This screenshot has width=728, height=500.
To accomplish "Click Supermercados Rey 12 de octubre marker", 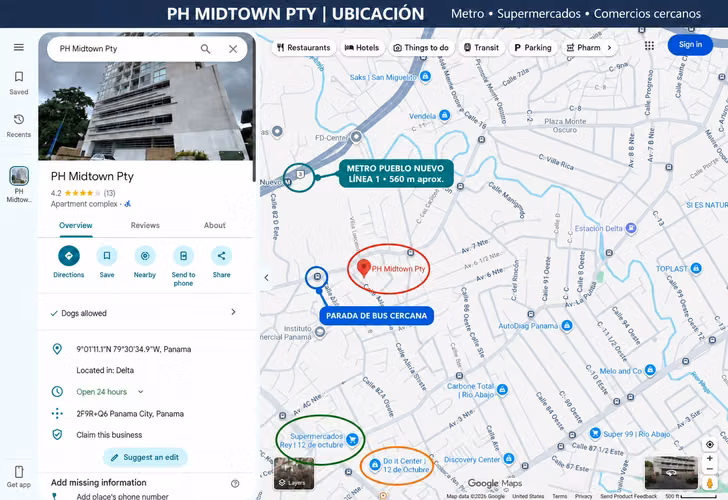I will [352, 439].
